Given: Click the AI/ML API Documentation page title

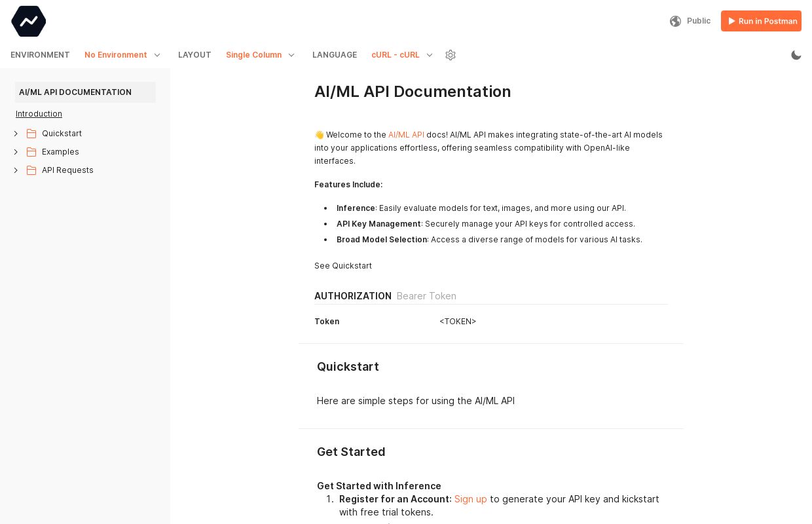Looking at the screenshot, I should point(413,92).
